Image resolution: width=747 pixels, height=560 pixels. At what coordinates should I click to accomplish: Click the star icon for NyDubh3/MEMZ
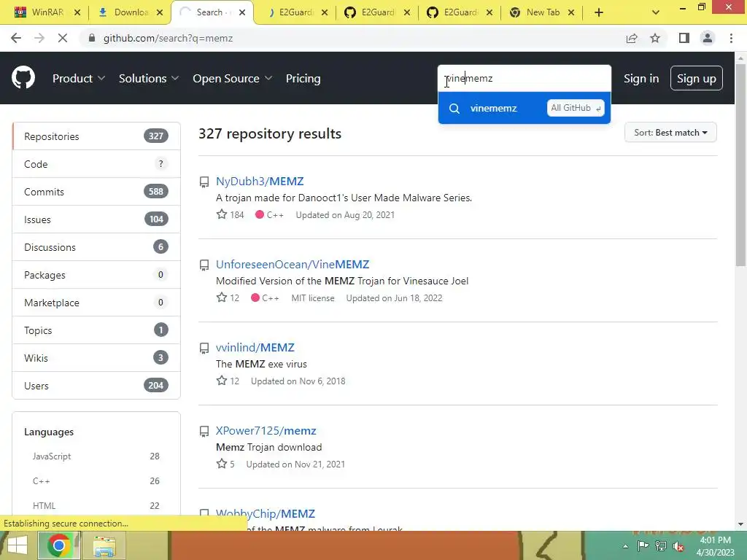tap(222, 214)
